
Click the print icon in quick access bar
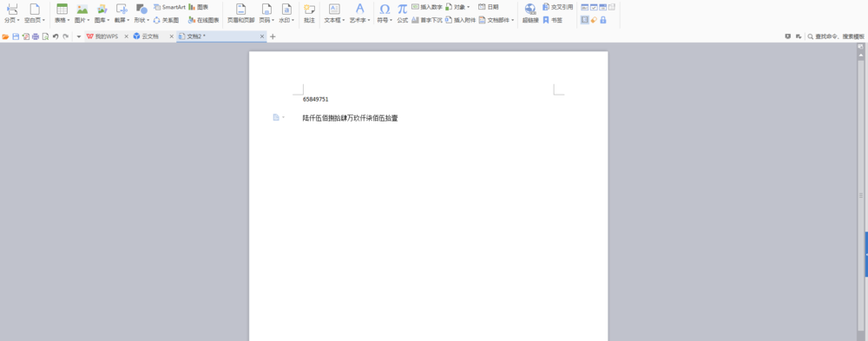[x=36, y=36]
